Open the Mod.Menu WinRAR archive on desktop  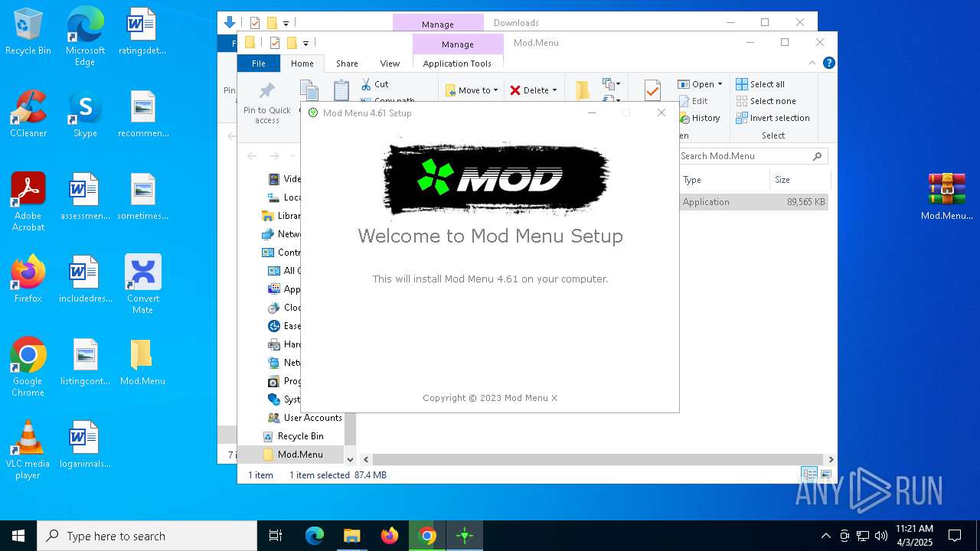[946, 197]
